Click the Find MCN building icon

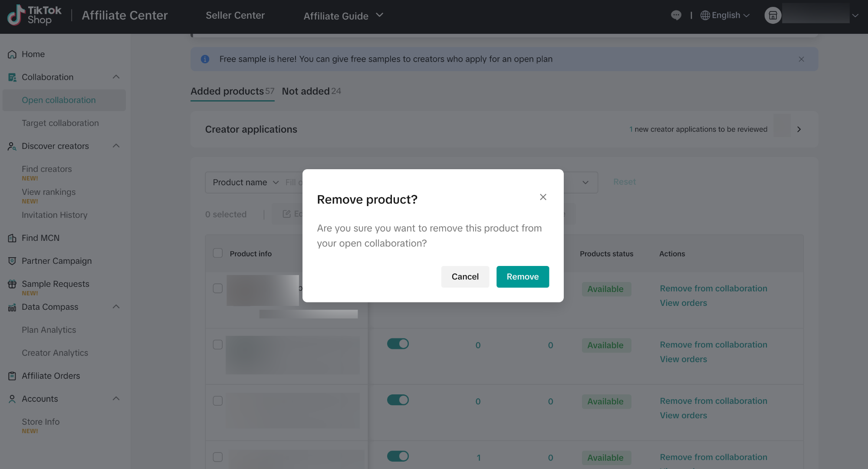click(12, 238)
